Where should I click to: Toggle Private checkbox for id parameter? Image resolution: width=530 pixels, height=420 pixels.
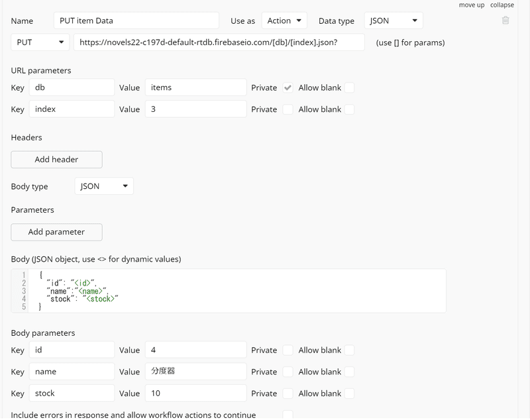(x=288, y=350)
